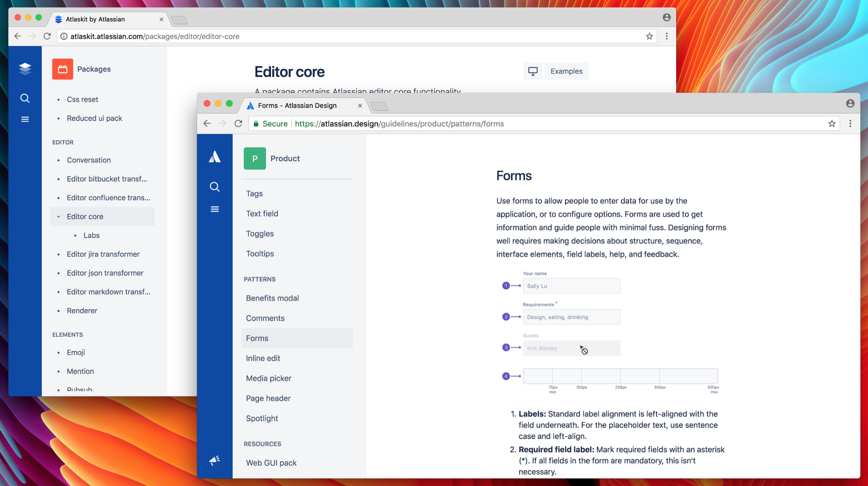Open Toggles in the Product sidebar

[260, 234]
